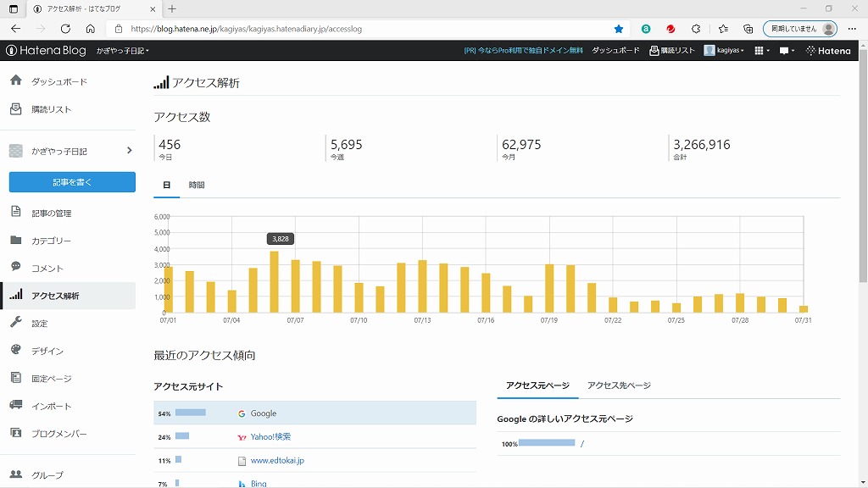Switch to the アクセス先ページ tab
The height and width of the screenshot is (488, 868).
pos(619,385)
